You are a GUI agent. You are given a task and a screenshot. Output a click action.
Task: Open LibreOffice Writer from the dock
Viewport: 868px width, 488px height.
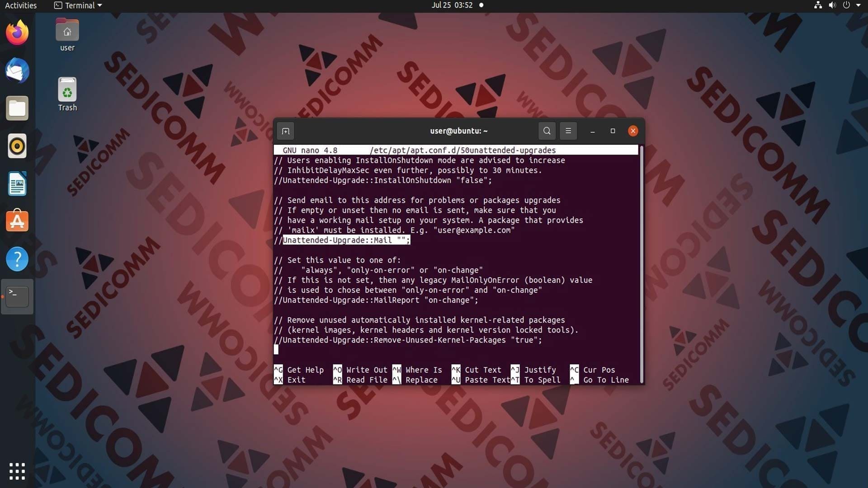point(17,184)
